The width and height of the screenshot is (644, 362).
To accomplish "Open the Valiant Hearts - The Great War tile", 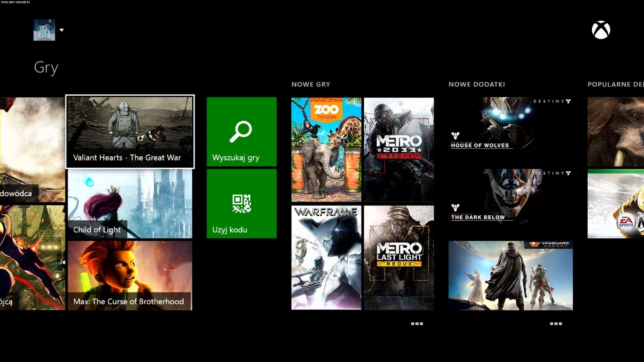I will pos(130,132).
